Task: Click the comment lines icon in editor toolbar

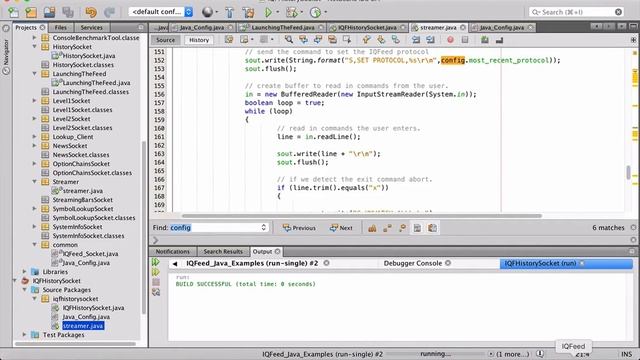Action: click(x=485, y=40)
